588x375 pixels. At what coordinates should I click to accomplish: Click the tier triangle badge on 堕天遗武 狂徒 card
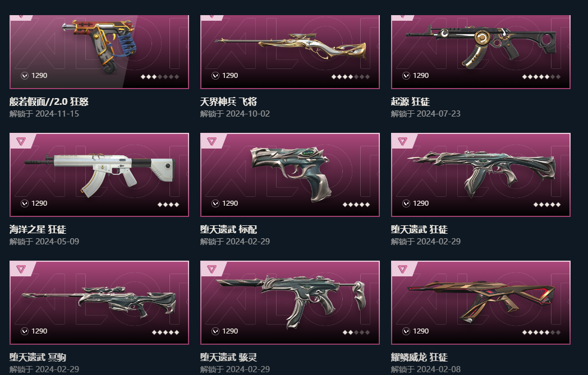coord(403,141)
